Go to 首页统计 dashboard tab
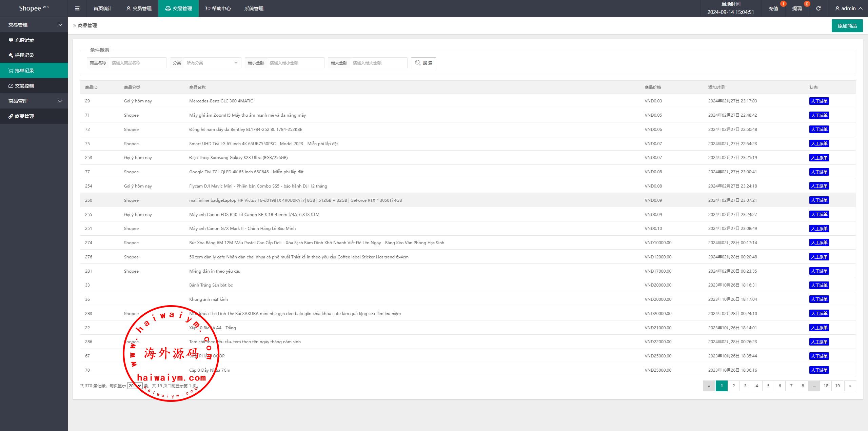The image size is (868, 431). point(103,8)
